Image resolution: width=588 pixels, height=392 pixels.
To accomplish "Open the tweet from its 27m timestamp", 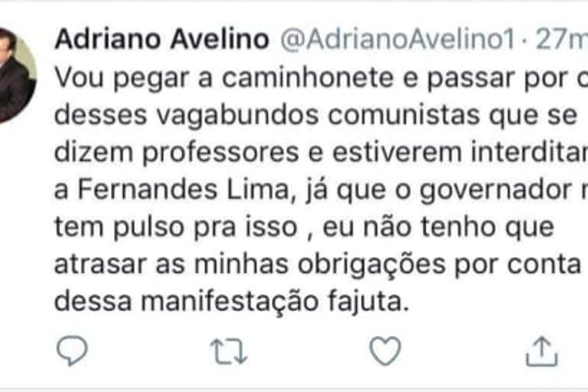I will coord(561,39).
